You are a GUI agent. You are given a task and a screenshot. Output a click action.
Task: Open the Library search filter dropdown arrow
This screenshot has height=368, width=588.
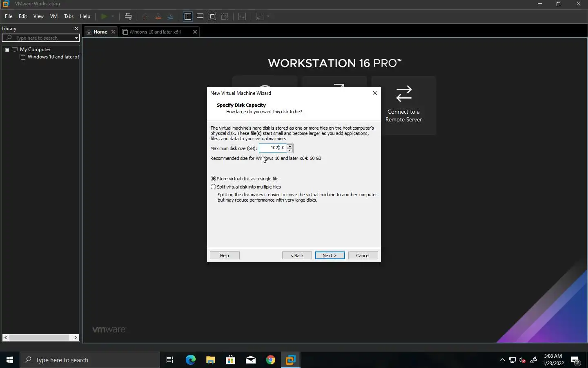click(76, 38)
